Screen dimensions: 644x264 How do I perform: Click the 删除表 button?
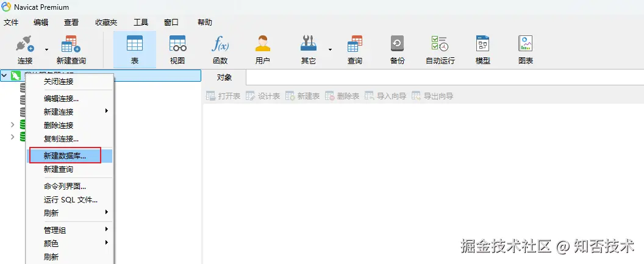point(342,96)
